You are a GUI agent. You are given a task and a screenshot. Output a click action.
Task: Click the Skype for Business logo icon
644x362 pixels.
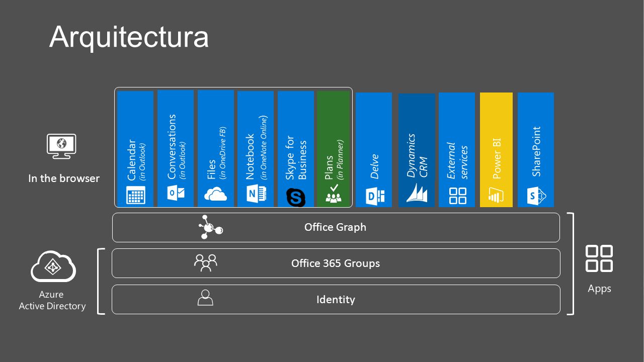296,197
